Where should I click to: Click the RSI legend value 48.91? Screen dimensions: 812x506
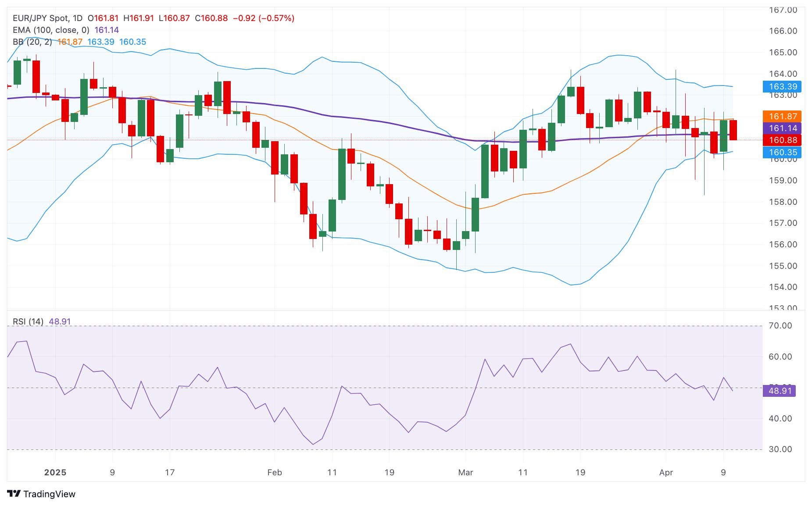pyautogui.click(x=60, y=321)
